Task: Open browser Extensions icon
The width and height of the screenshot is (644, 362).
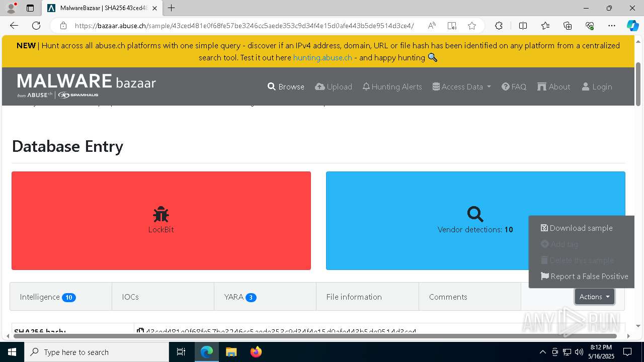Action: coord(499,26)
